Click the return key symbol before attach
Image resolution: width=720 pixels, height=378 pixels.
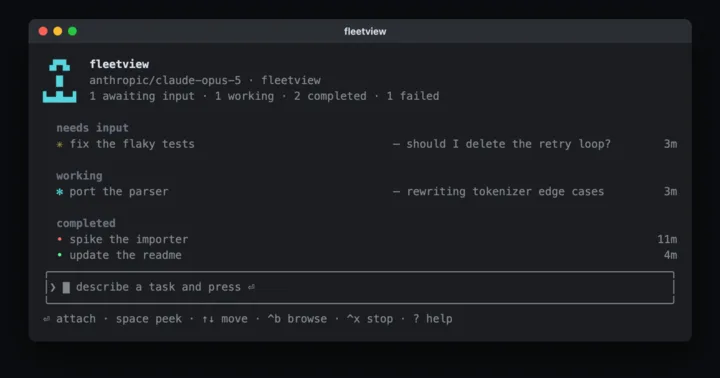tap(46, 319)
